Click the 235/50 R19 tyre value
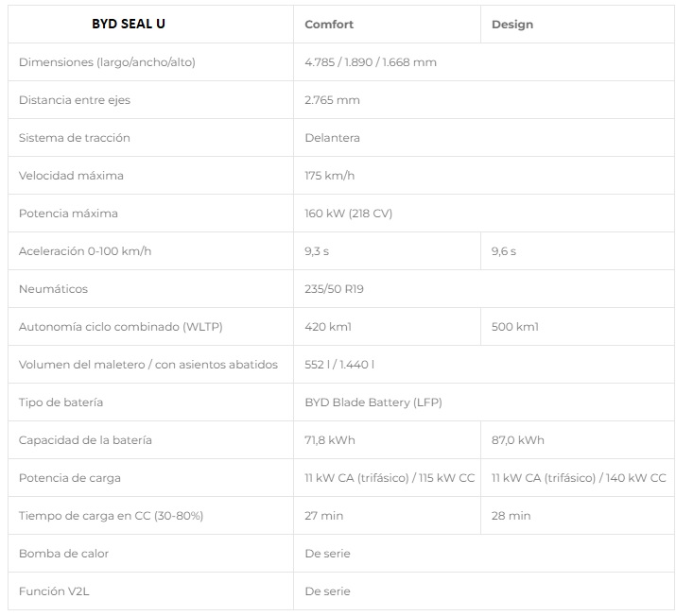Screen dimensions: 676x616 (x=334, y=289)
